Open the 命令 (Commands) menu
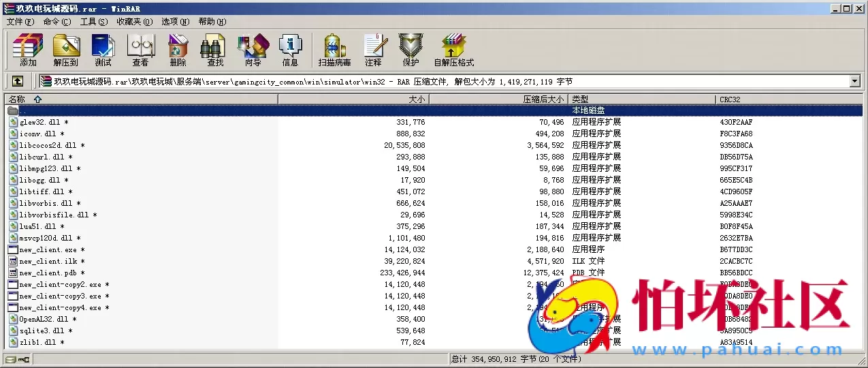Screen dimensions: 868x368 coord(57,21)
